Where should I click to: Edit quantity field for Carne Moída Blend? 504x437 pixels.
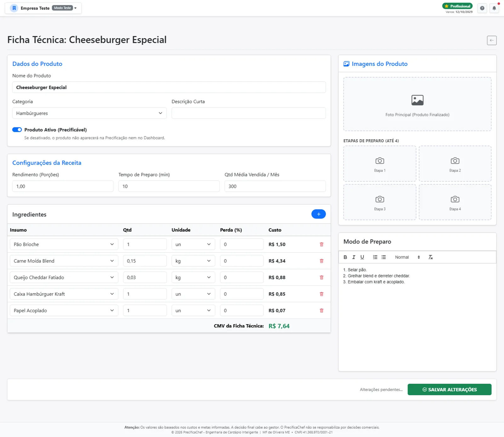(x=145, y=261)
